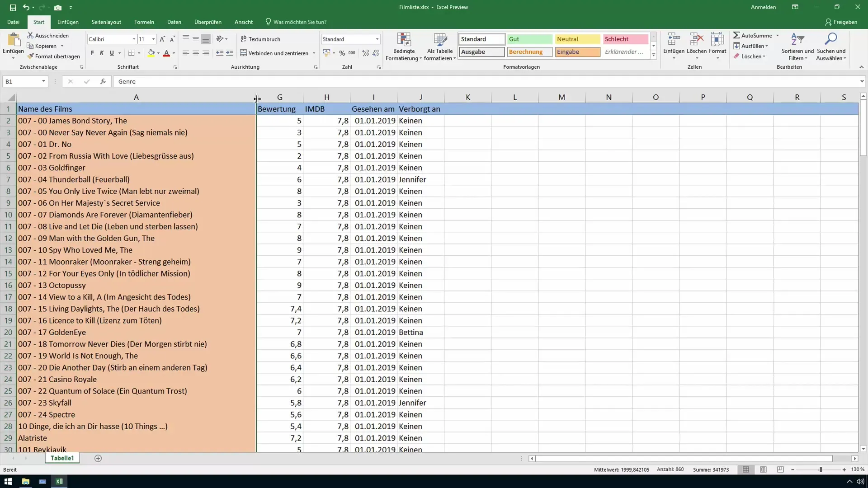Viewport: 868px width, 488px height.
Task: Open accounting number format
Action: tap(326, 53)
